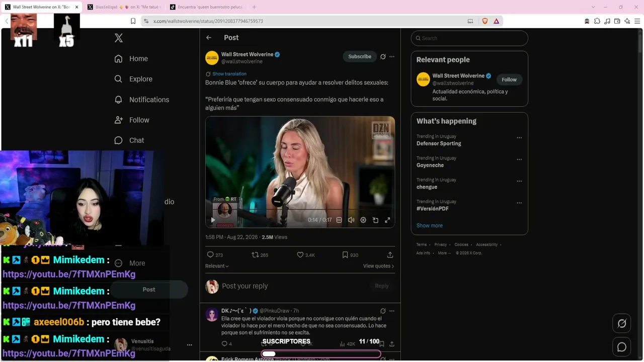Open Chat in the sidebar
Screen dimensions: 644x362
[129, 140]
